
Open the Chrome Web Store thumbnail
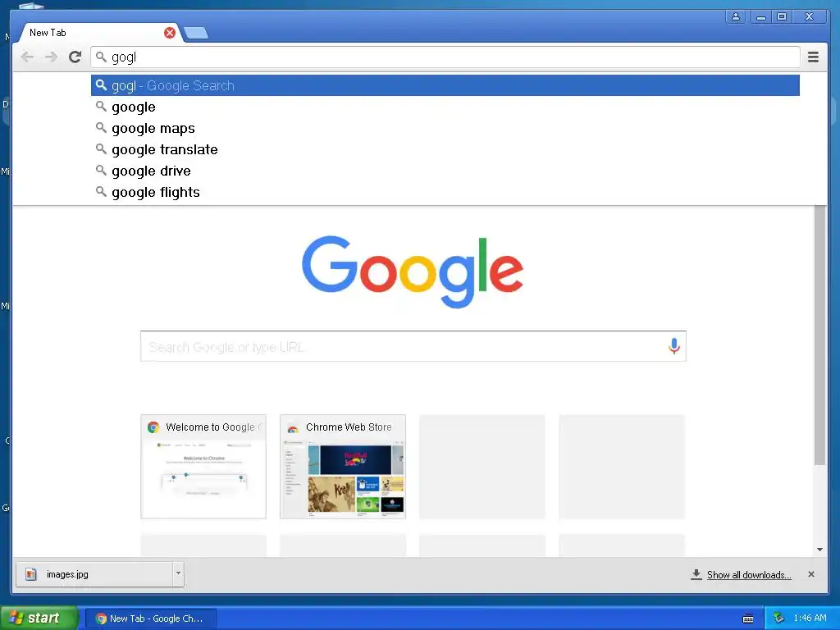click(343, 467)
